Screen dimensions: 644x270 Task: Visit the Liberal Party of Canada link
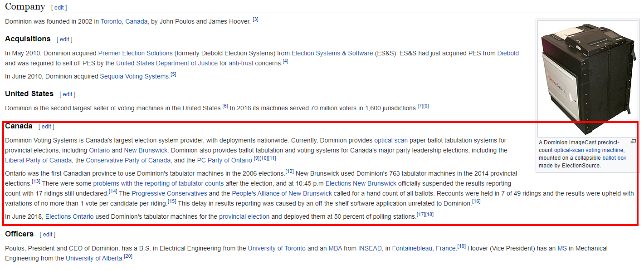pyautogui.click(x=39, y=160)
